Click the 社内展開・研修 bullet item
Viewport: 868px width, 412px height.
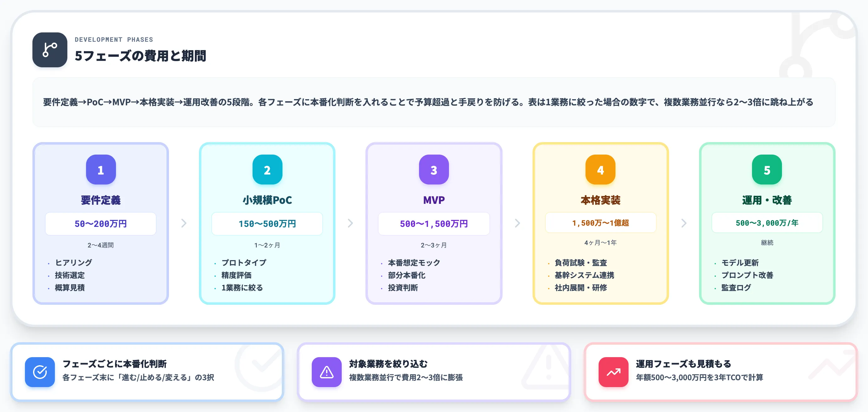(581, 288)
